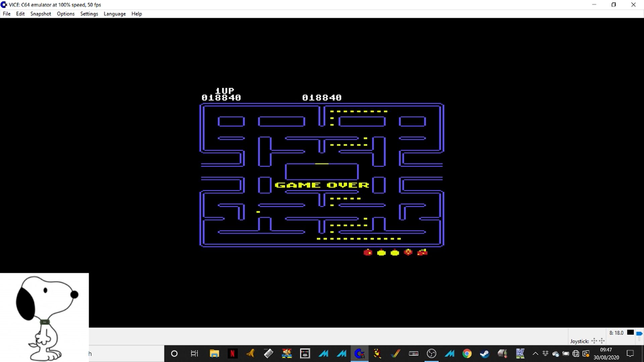Open the clock showing 09:47

pos(606,354)
